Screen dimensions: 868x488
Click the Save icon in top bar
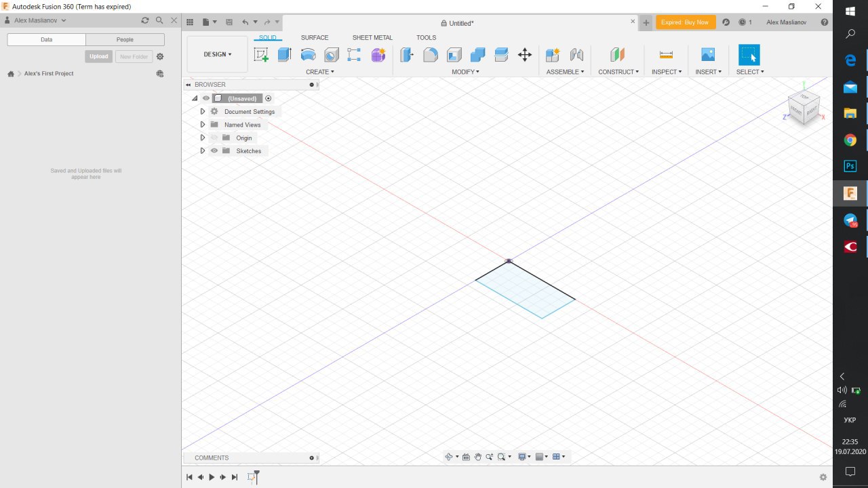229,22
